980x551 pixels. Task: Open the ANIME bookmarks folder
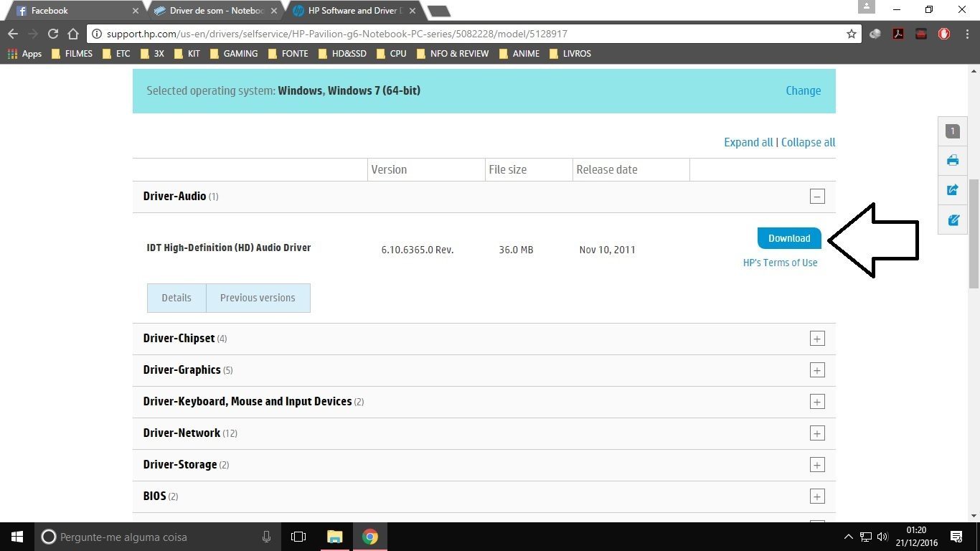click(519, 54)
